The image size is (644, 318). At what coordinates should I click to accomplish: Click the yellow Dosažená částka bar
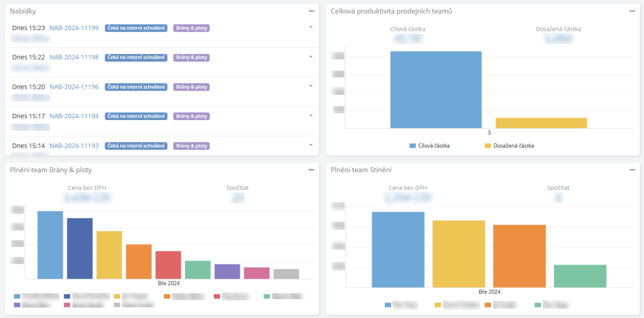click(541, 123)
